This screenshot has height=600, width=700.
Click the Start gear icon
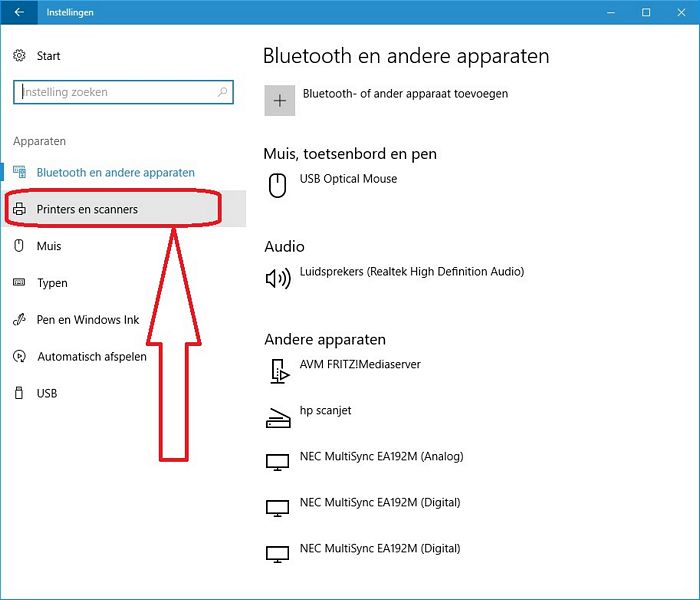tap(19, 56)
